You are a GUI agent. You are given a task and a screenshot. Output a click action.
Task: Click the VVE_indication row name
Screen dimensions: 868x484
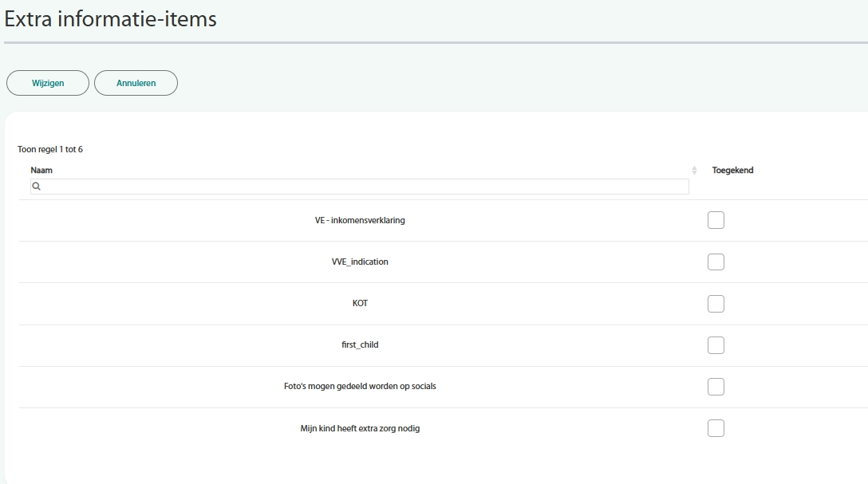pyautogui.click(x=360, y=262)
